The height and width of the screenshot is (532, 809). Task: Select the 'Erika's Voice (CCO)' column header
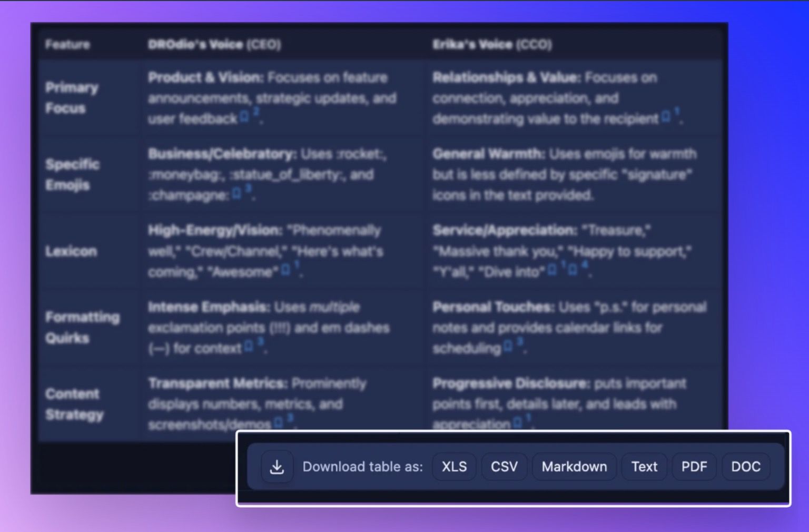tap(492, 45)
